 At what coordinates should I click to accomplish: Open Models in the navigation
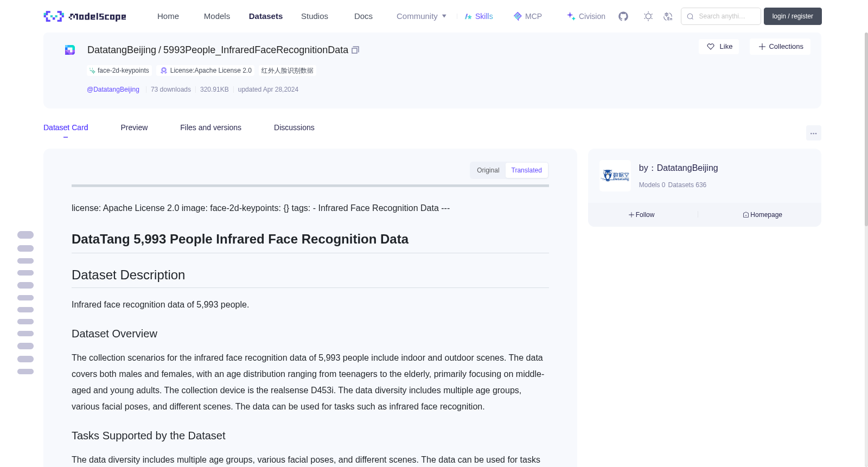217,16
